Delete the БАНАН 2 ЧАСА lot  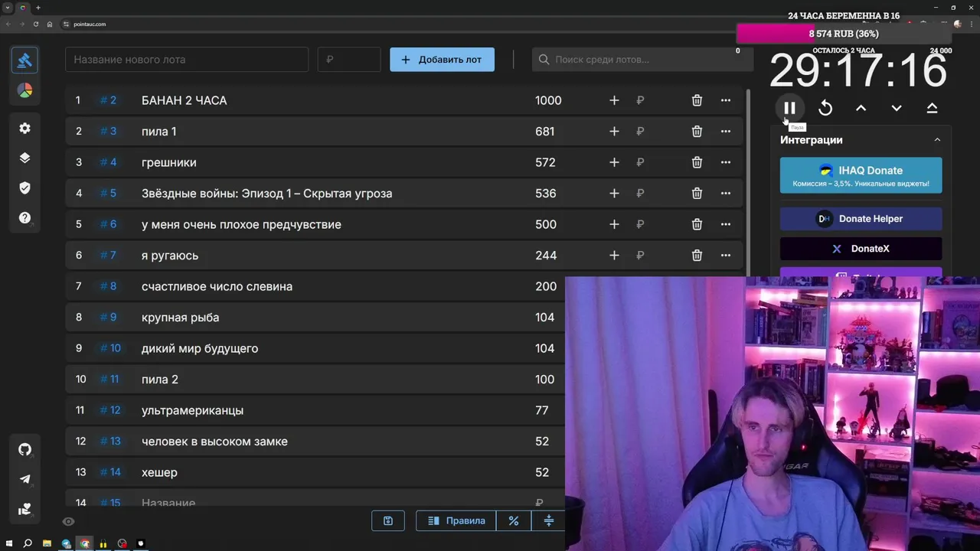coord(697,100)
